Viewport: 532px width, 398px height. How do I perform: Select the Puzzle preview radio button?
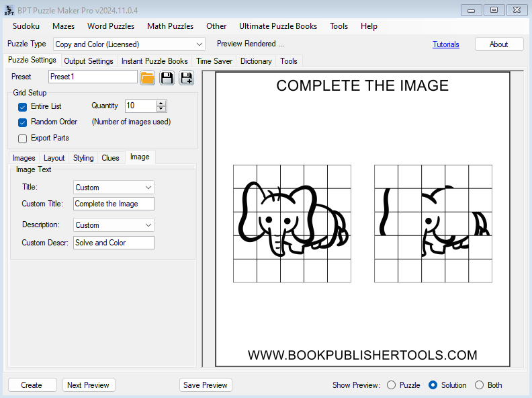(x=392, y=385)
